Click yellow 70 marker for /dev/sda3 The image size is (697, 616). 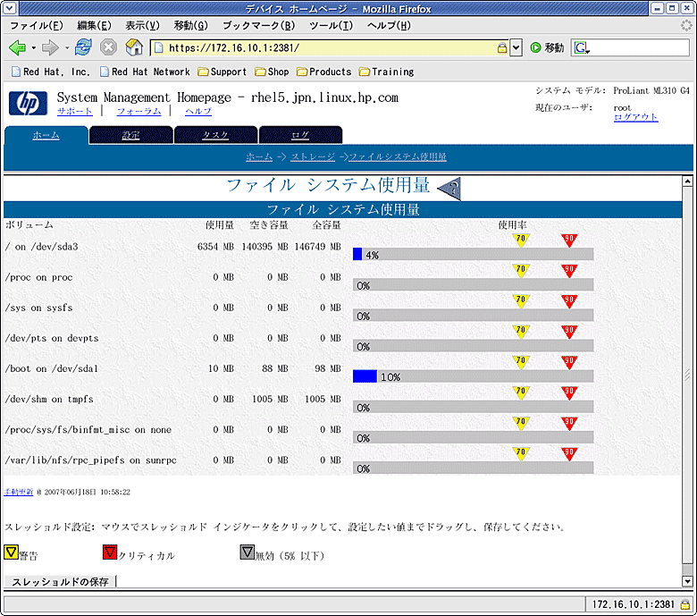point(521,240)
